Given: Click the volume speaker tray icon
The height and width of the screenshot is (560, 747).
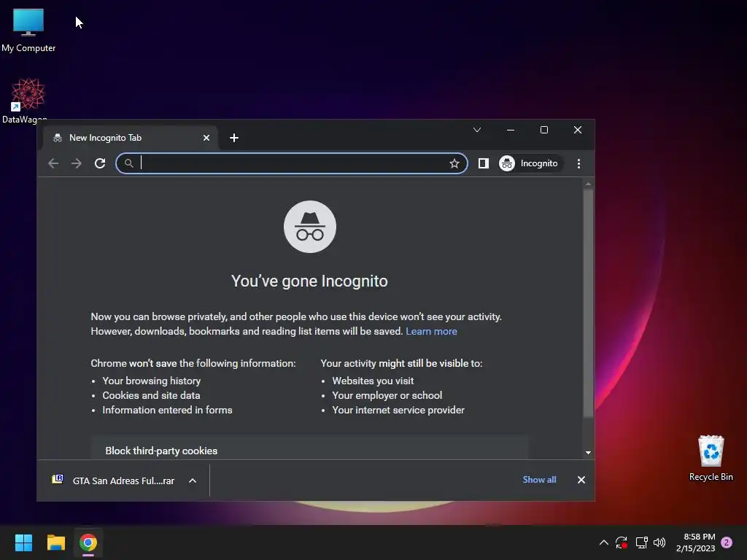Looking at the screenshot, I should point(659,542).
